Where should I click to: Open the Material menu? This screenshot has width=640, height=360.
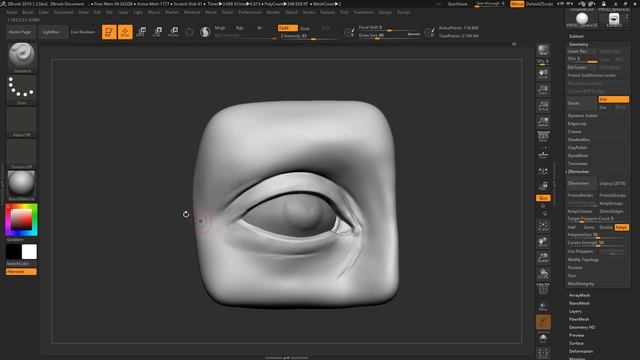click(192, 12)
